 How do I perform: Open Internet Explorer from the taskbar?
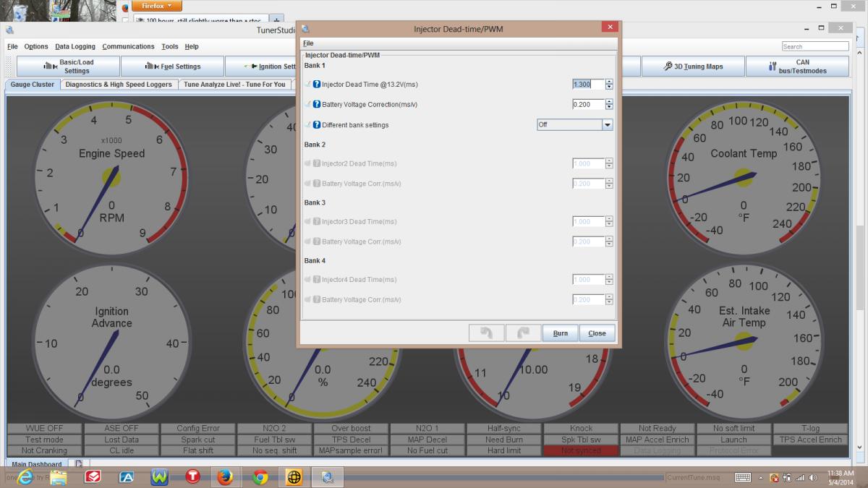(x=26, y=477)
